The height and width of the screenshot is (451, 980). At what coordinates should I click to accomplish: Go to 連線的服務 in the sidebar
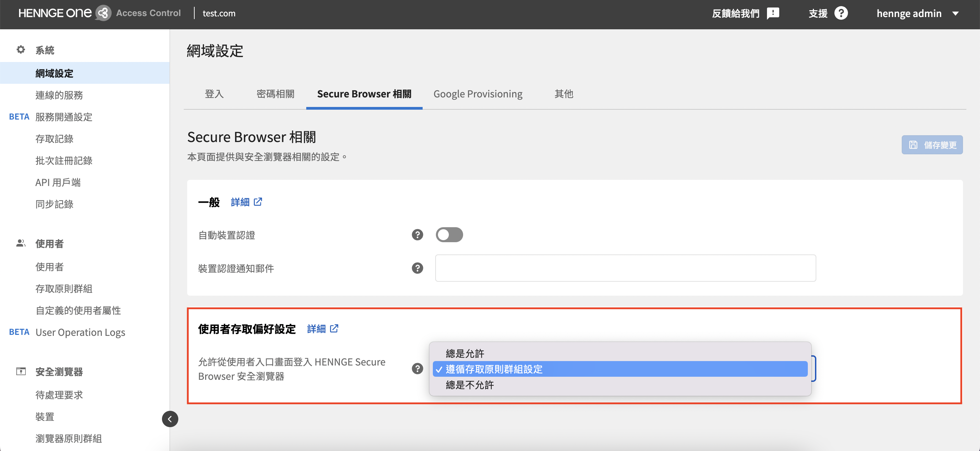pyautogui.click(x=59, y=95)
